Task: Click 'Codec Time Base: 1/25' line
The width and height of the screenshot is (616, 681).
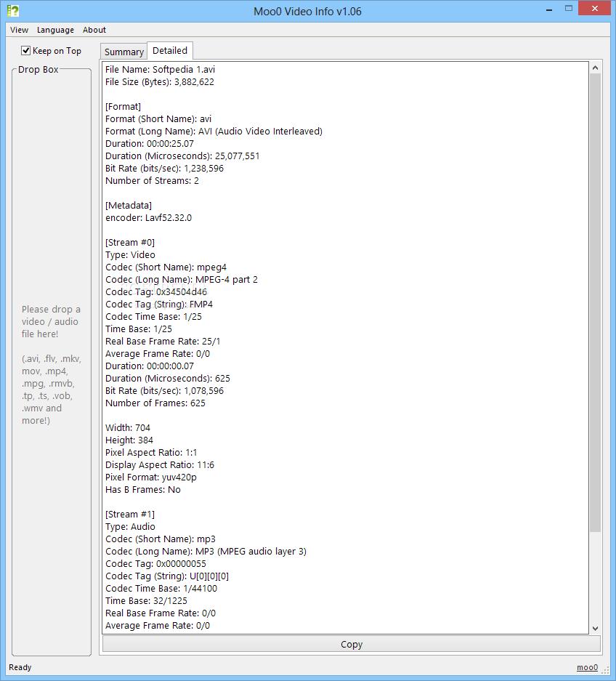Action: tap(153, 317)
